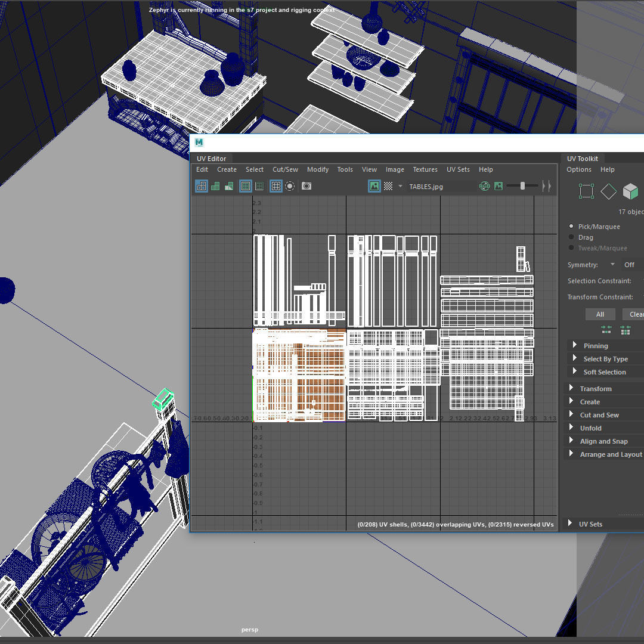Open UV Toolkit Help menu
644x644 pixels.
tap(608, 169)
